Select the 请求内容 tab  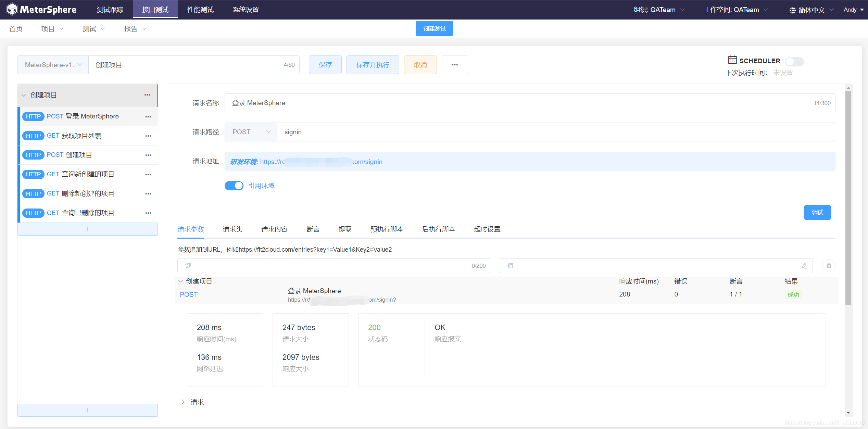[274, 229]
